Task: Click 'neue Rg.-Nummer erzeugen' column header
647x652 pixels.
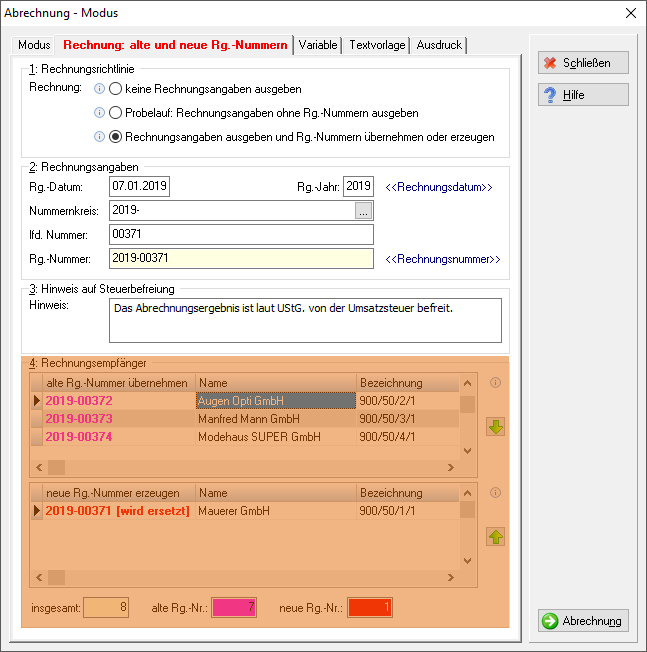Action: coord(119,493)
